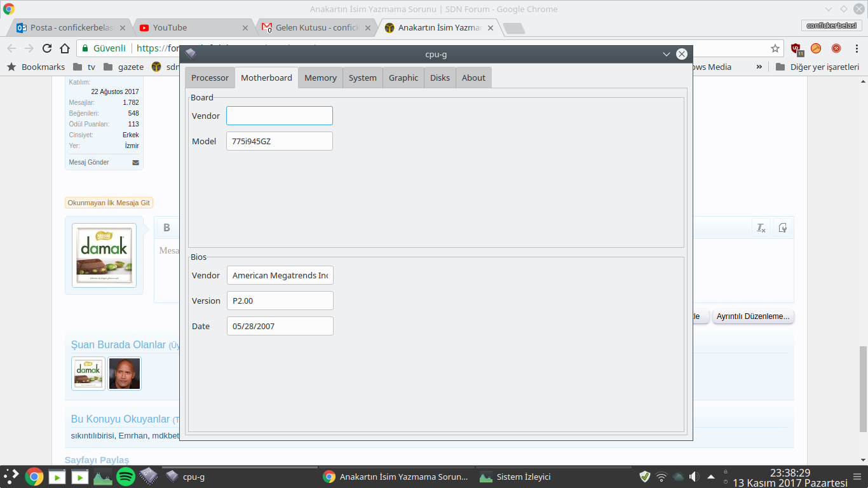
Task: Click the Chrome profile button conficker
Action: tap(831, 25)
